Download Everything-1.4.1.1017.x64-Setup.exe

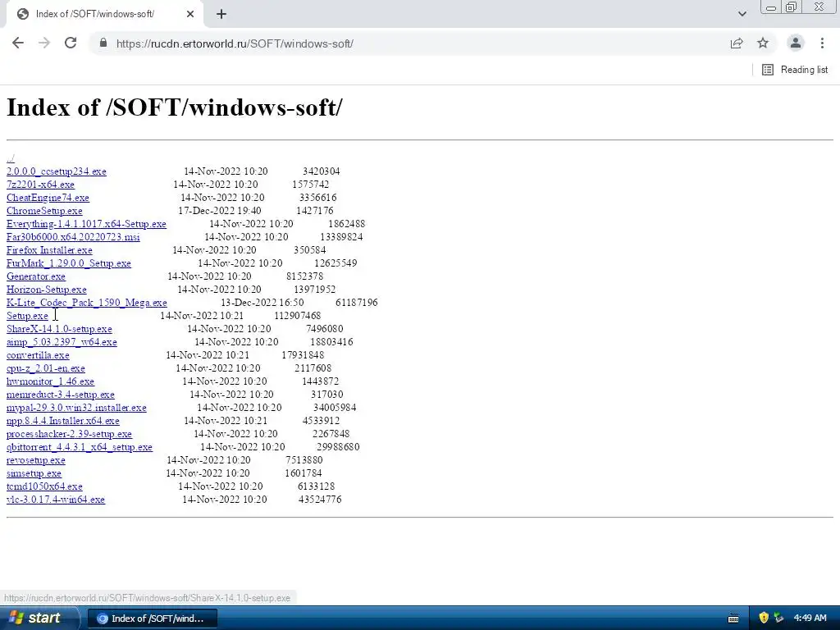pos(86,224)
